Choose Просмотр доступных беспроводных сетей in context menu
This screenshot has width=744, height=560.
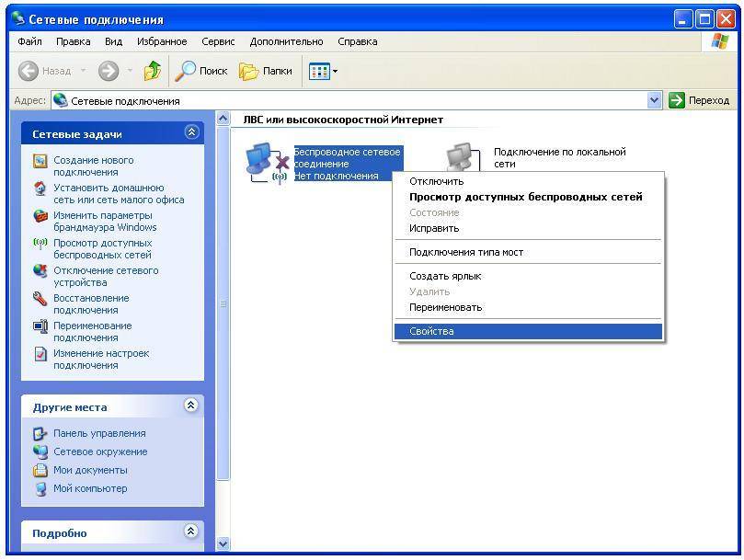525,197
